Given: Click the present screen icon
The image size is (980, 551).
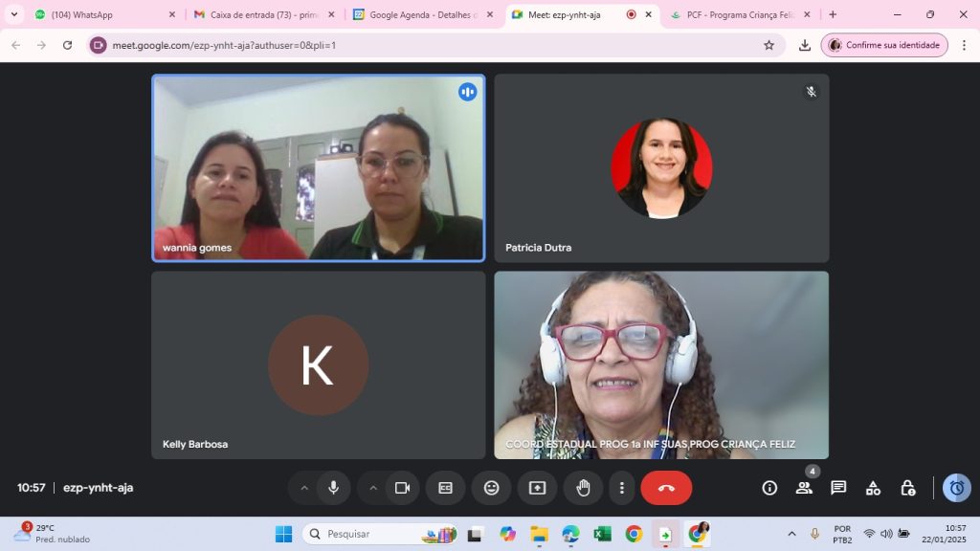Looking at the screenshot, I should click(x=537, y=488).
